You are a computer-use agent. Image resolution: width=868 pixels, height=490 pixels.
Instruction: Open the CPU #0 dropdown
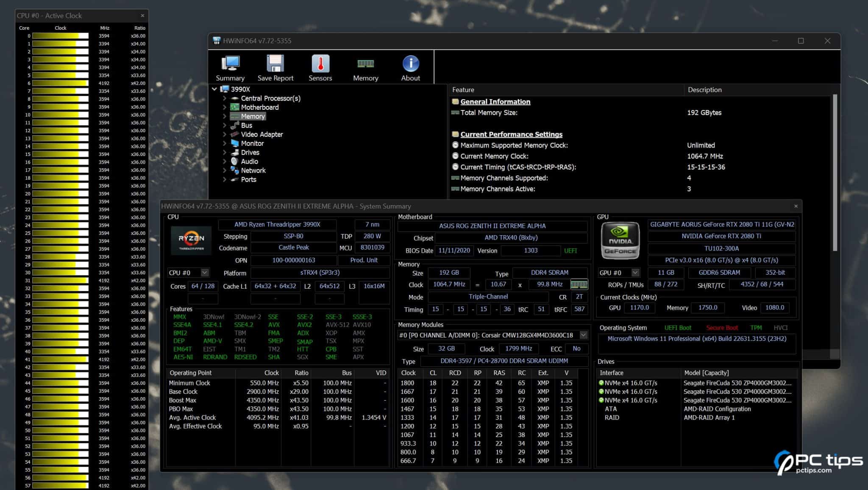(x=204, y=273)
